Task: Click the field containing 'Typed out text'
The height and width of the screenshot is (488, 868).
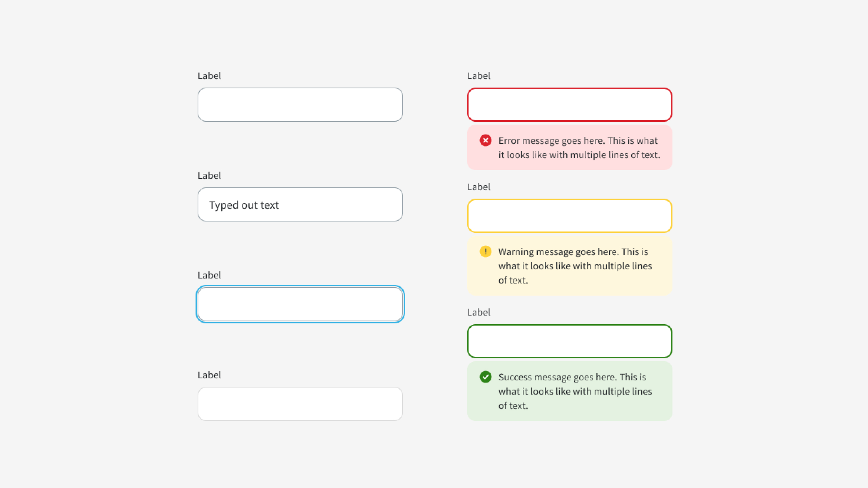Action: pos(300,204)
